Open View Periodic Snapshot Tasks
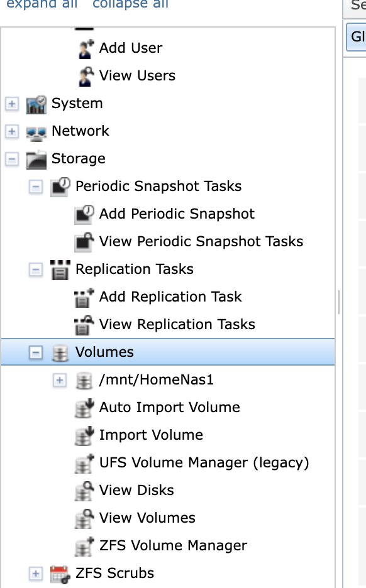 click(201, 241)
